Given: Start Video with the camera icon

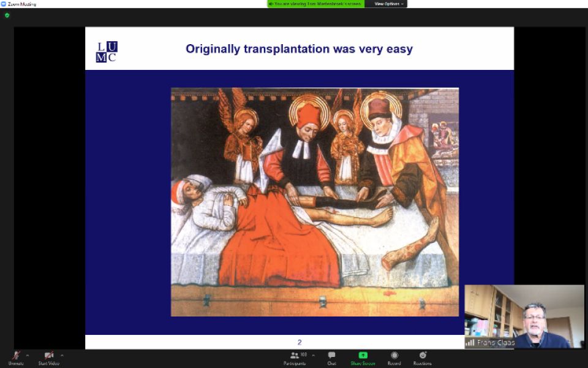Looking at the screenshot, I should coord(49,356).
